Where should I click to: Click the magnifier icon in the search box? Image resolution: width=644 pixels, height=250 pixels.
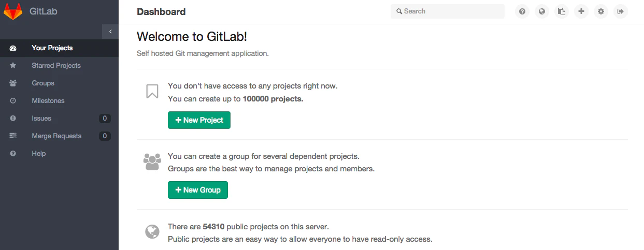pyautogui.click(x=399, y=11)
